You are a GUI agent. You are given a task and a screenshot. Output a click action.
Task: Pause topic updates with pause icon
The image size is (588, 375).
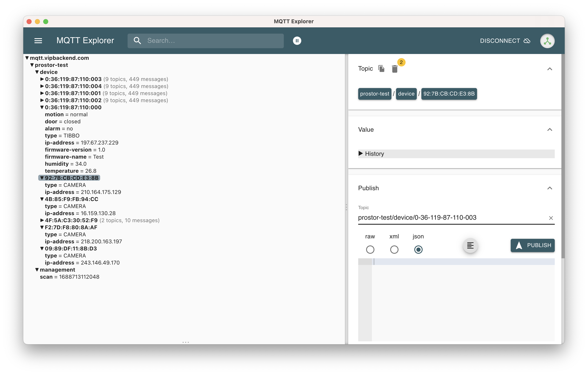(x=297, y=40)
